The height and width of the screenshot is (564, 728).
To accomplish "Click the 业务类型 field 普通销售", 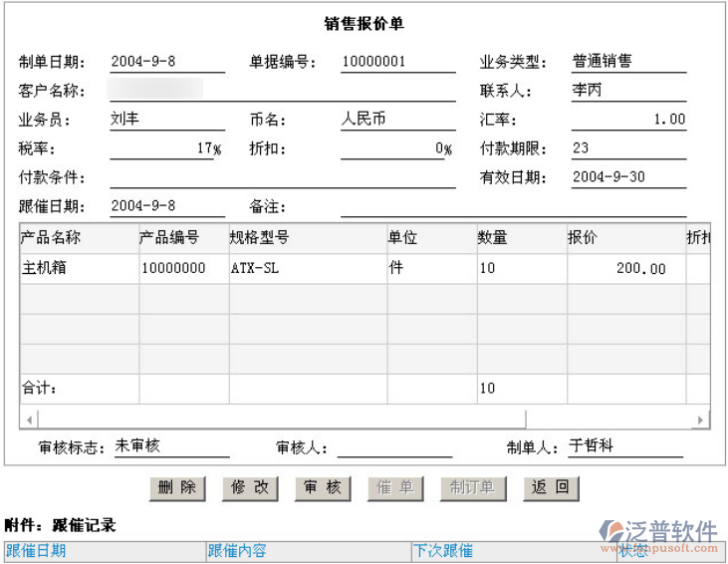I will pyautogui.click(x=627, y=62).
